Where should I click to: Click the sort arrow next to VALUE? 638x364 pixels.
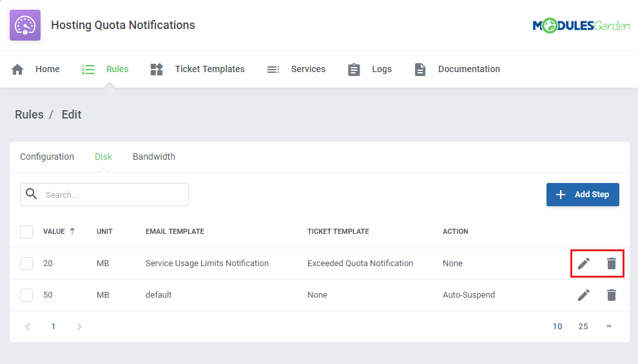(72, 231)
